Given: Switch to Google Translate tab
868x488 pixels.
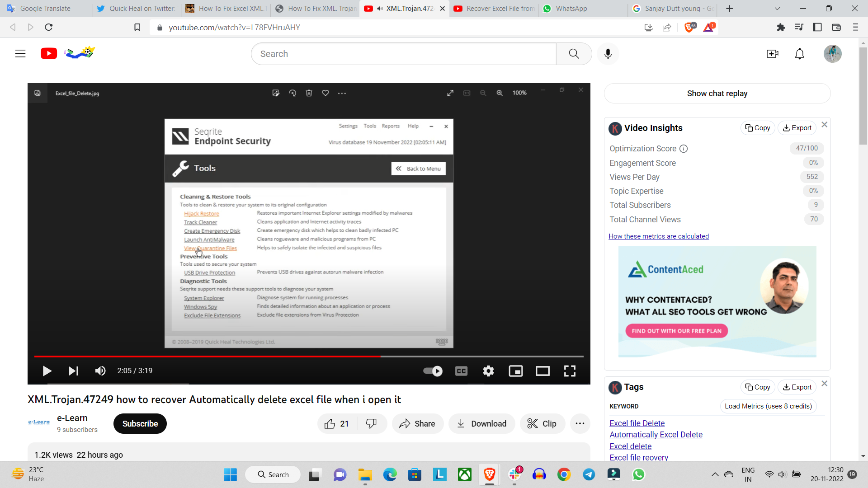Looking at the screenshot, I should coord(45,8).
